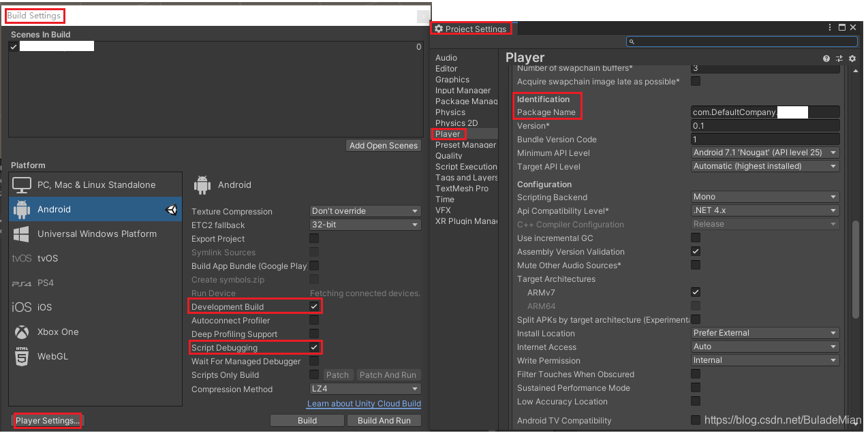Click Add Open Scenes button
This screenshot has width=868, height=433.
coord(384,146)
